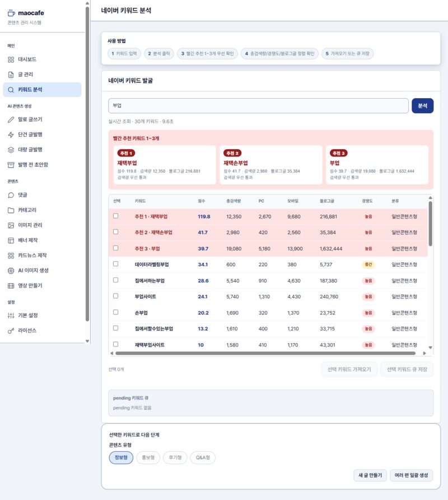Go to 글 관리 menu item
The width and height of the screenshot is (448, 500).
pyautogui.click(x=42, y=75)
